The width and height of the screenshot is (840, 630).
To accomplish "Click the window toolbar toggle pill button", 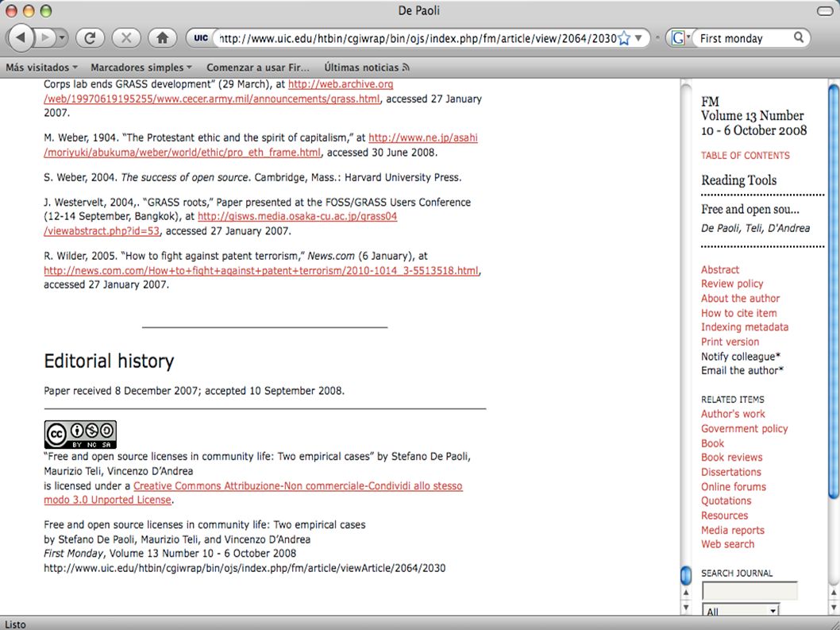I will pyautogui.click(x=824, y=10).
